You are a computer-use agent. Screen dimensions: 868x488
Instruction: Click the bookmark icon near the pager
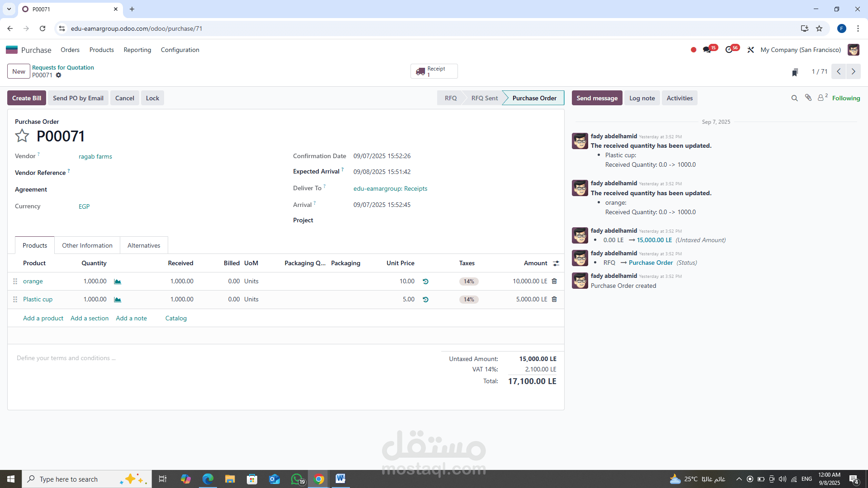[x=795, y=72]
